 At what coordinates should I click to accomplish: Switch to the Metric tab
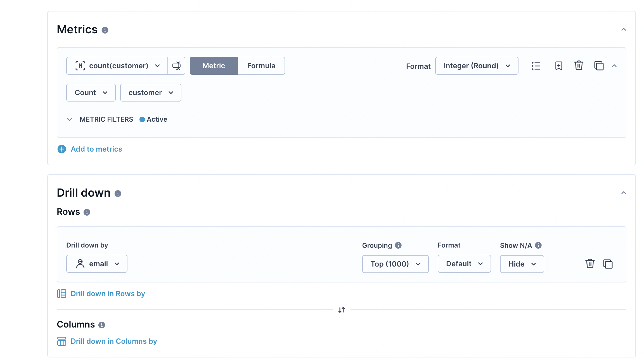(x=214, y=66)
